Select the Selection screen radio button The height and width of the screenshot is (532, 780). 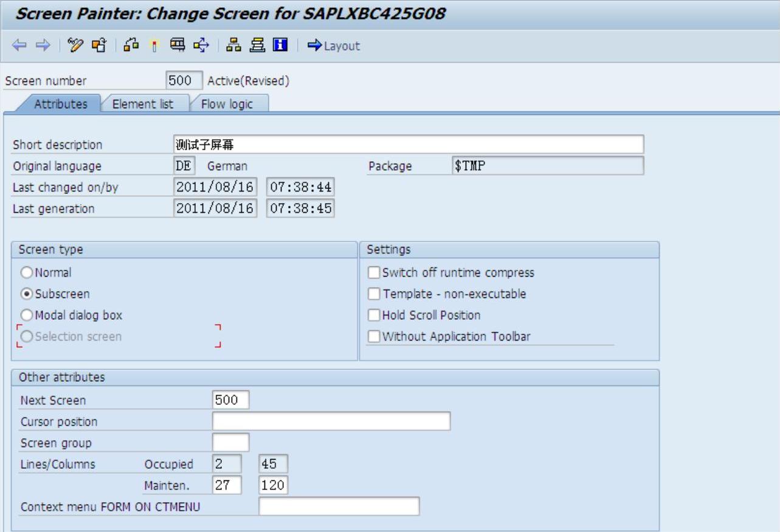tap(27, 336)
